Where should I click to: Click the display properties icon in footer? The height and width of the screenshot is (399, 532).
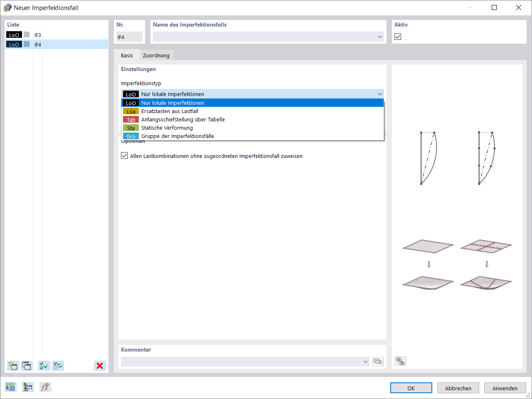(28, 387)
